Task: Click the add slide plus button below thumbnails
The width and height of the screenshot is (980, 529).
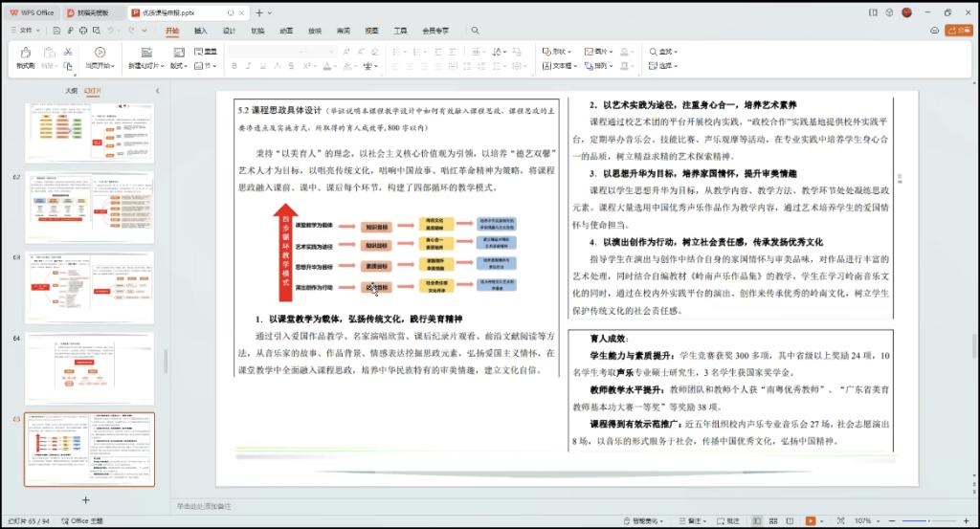Action: point(85,499)
